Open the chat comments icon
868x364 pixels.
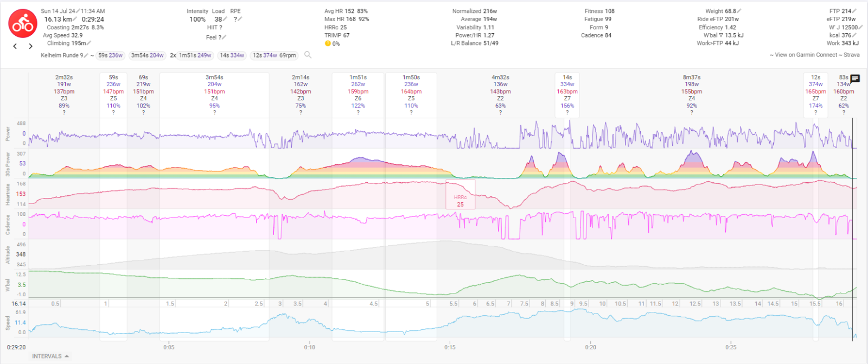tap(855, 79)
